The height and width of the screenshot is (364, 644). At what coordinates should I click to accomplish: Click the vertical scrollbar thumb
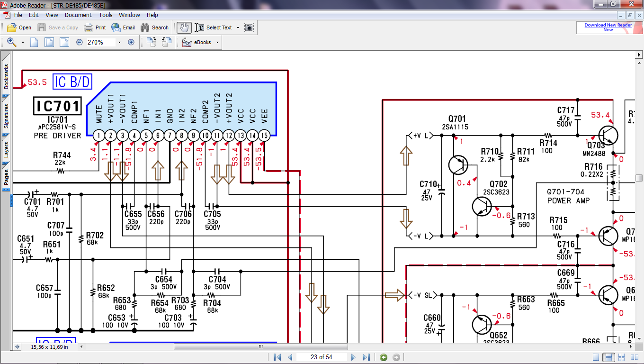(639, 178)
